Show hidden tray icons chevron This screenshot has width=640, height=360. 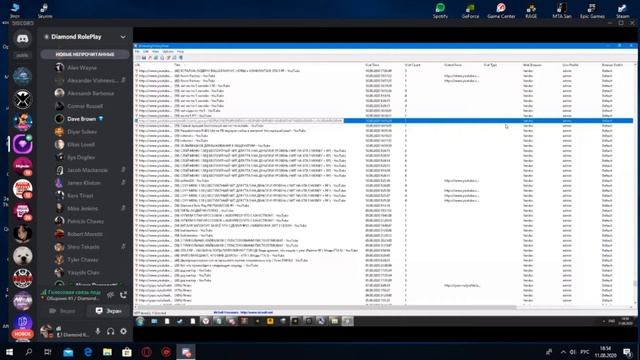(563, 352)
